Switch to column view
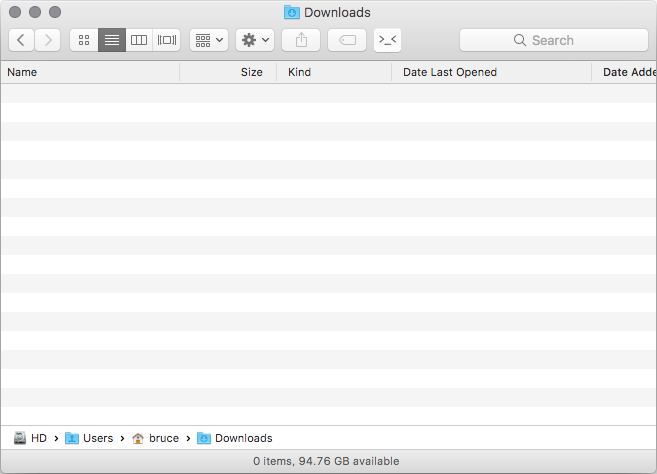The image size is (657, 474). tap(139, 40)
